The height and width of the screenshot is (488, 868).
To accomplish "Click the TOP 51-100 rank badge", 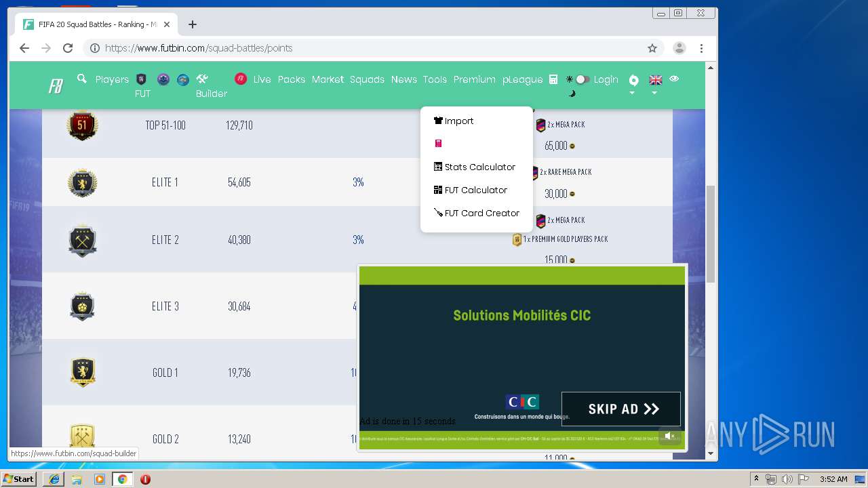I will (82, 125).
